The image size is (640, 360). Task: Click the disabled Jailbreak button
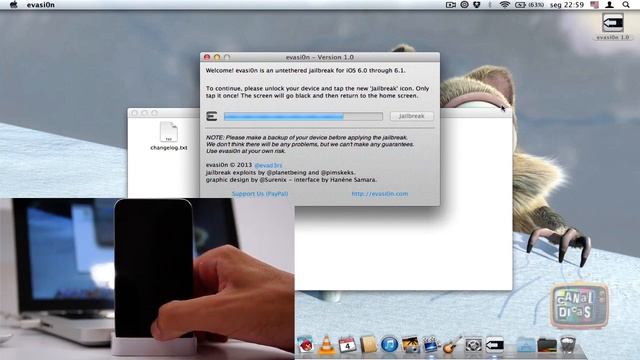411,116
